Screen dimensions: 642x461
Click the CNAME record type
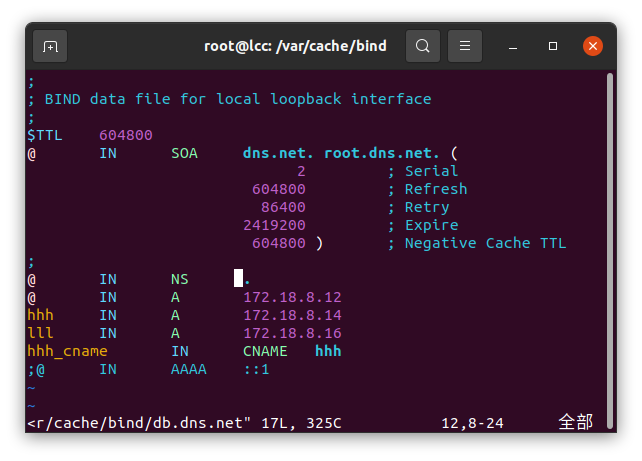pyautogui.click(x=265, y=351)
